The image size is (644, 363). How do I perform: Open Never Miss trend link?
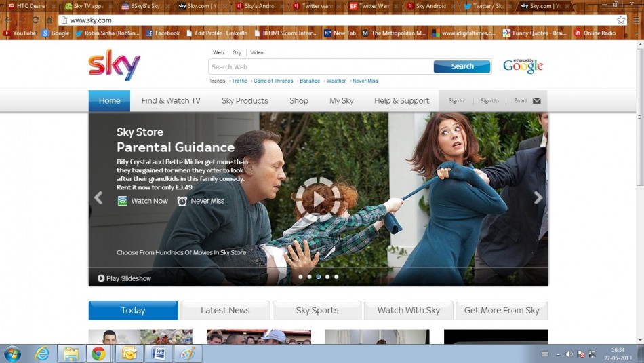365,81
